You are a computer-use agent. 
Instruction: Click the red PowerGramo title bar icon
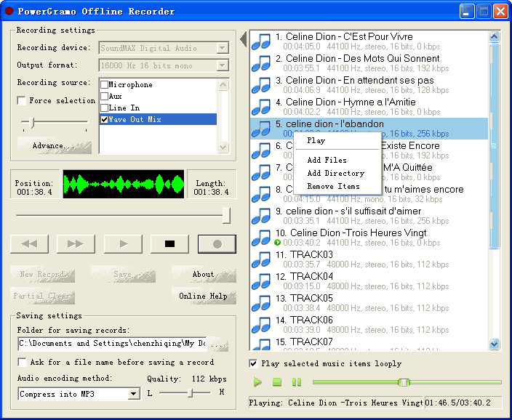pos(9,11)
